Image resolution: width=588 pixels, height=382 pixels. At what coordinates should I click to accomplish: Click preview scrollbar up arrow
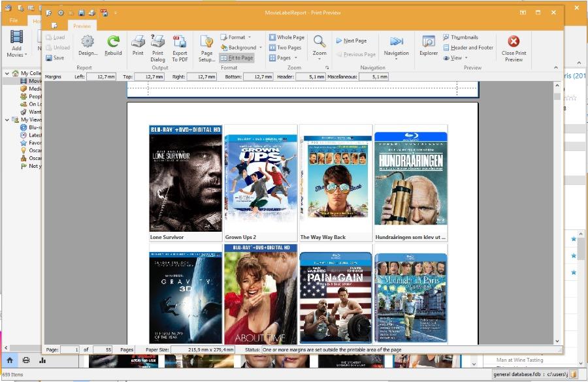click(x=557, y=86)
